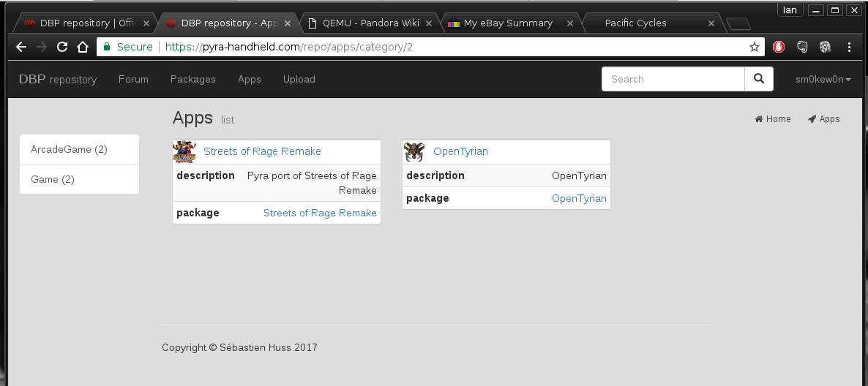Reload the current page

coord(62,47)
